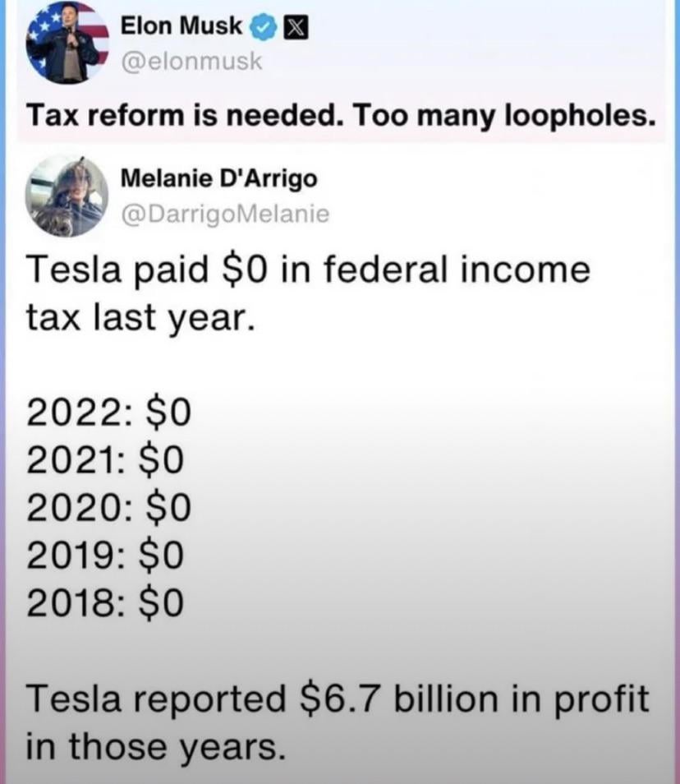
Task: Click the X logo badge beside Elon Musk
Action: [292, 28]
